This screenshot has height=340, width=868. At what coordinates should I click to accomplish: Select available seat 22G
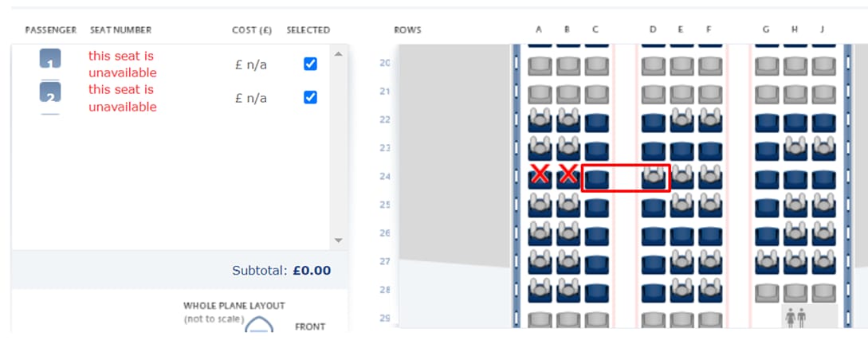point(767,123)
